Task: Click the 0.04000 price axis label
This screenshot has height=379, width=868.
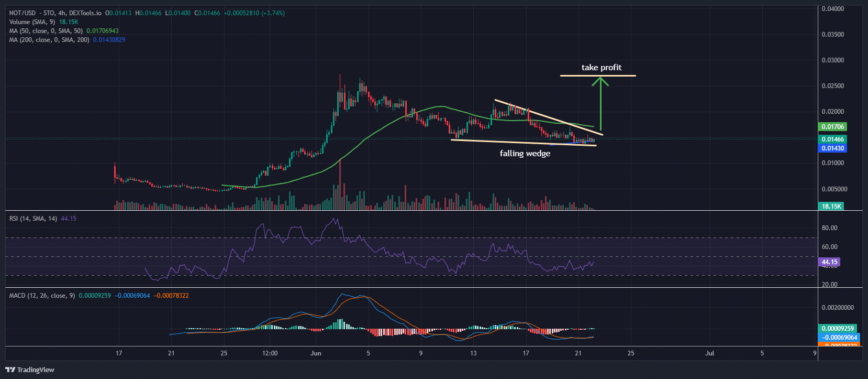Action: (x=833, y=9)
